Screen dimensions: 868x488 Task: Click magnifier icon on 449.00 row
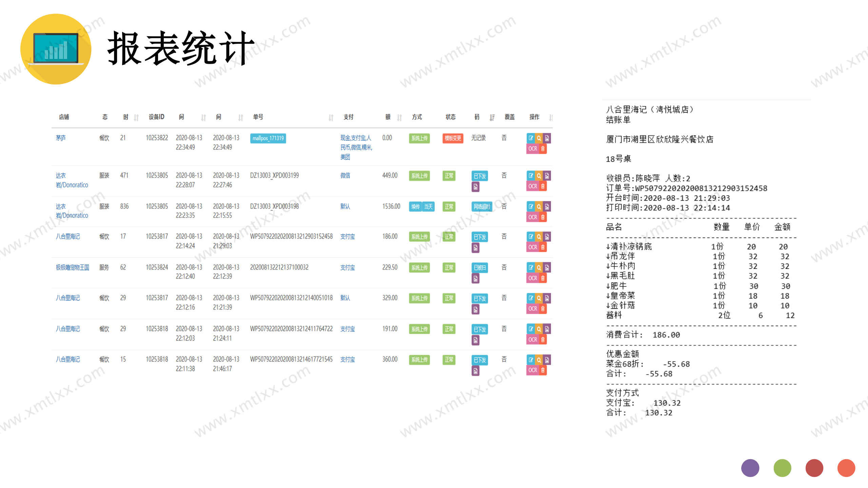tap(539, 176)
